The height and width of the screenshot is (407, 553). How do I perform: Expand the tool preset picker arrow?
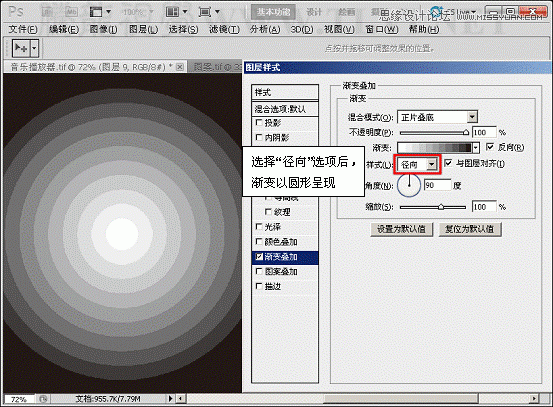pos(34,48)
